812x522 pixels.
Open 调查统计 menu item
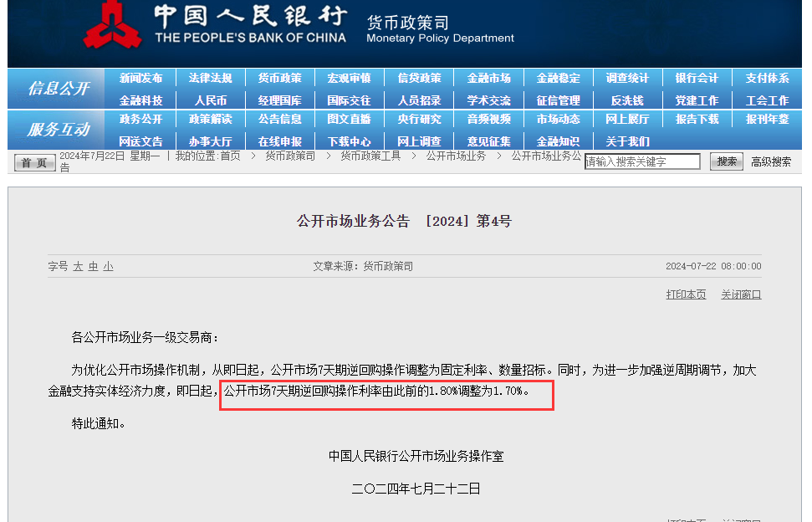(627, 78)
